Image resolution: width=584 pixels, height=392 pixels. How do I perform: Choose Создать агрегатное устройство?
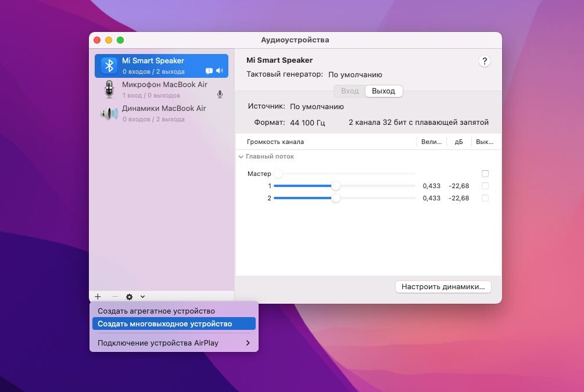click(174, 311)
